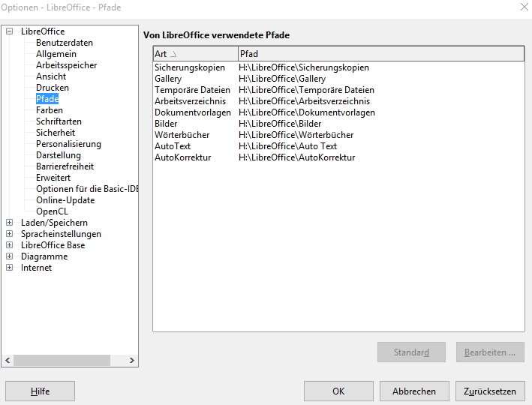Open the Erweitert settings
Screen dimensions: 532x405
tap(53, 178)
